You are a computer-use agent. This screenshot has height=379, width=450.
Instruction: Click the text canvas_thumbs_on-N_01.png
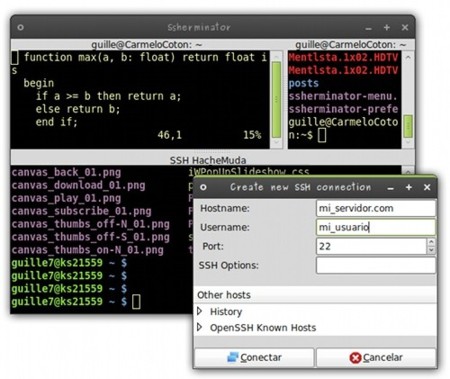coord(87,250)
